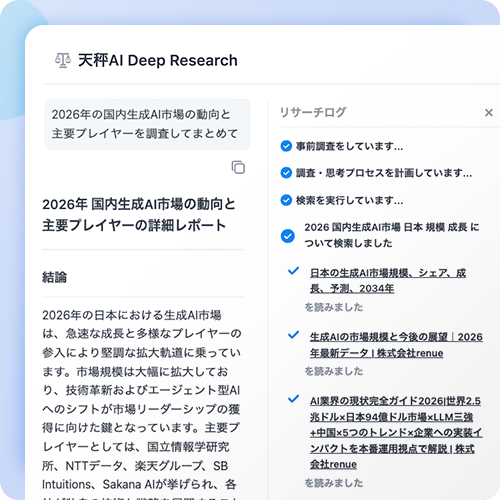The width and height of the screenshot is (500, 500).
Task: Open the AI業界の現状完全ガイド2026 link
Action: (396, 433)
